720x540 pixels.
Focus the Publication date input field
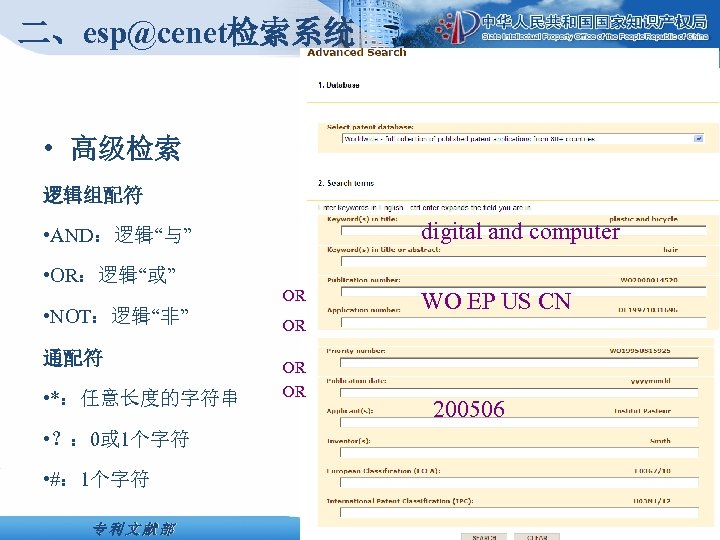[519, 393]
